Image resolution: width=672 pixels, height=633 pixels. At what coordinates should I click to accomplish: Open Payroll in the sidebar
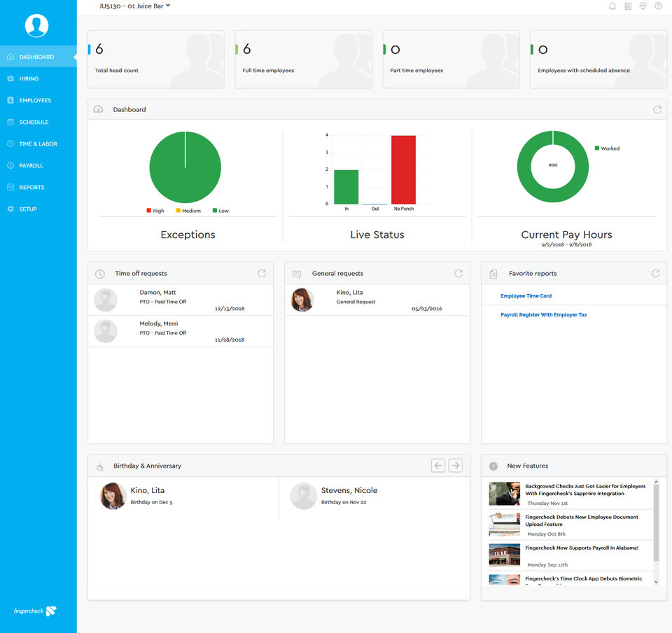point(38,165)
